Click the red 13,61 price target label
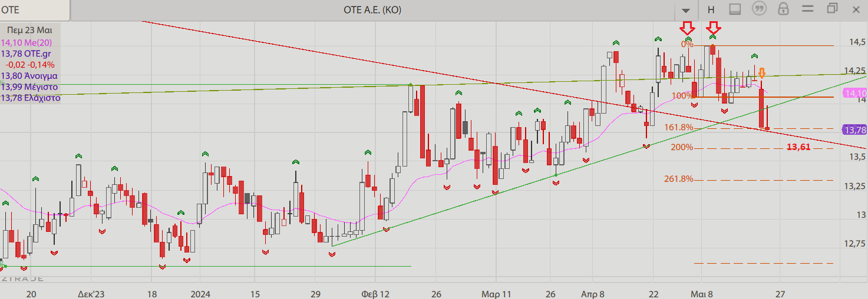This screenshot has width=868, height=299. [x=798, y=147]
